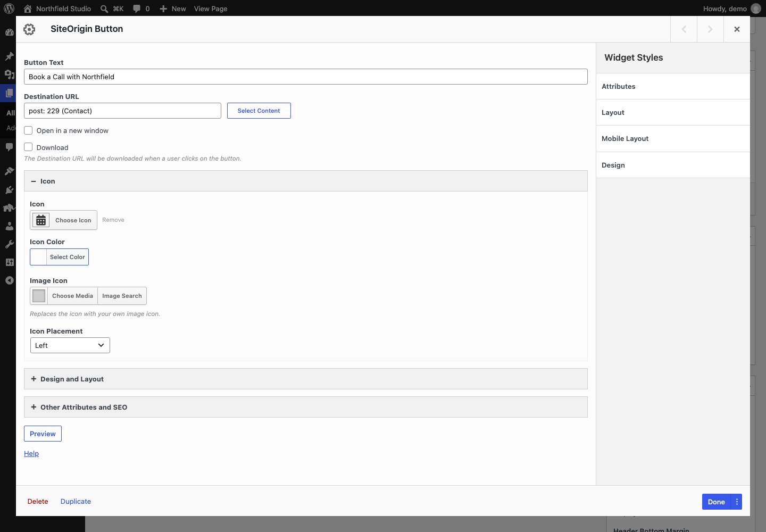Open the search ⌘K command palette

coord(112,9)
